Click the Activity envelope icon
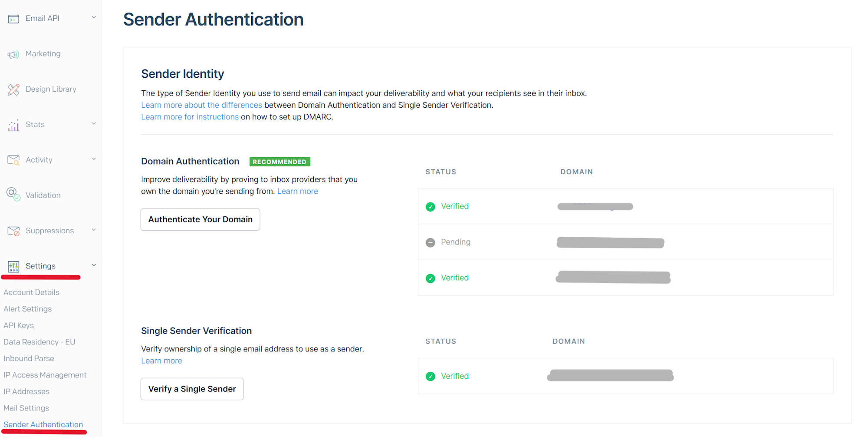The height and width of the screenshot is (437, 868). click(x=13, y=160)
